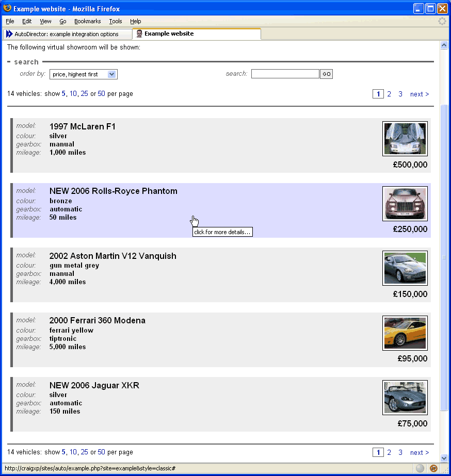
Task: Show 5 vehicles per page using top link
Action: [x=63, y=93]
